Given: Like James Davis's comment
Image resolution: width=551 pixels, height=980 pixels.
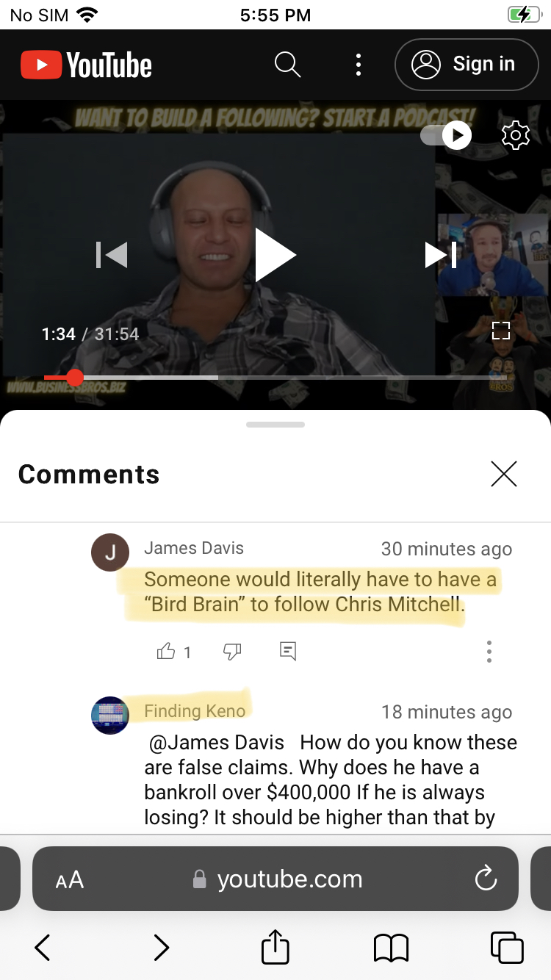Looking at the screenshot, I should pos(166,651).
